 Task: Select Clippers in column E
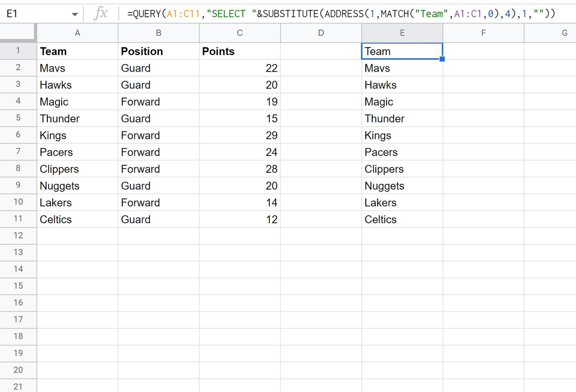tap(402, 169)
